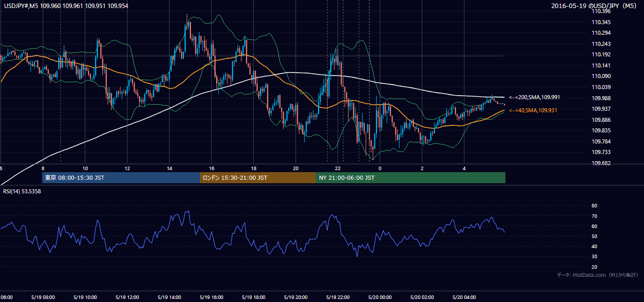Select the 東京 08:00-15:30 JST session bar
This screenshot has width=644, height=302.
pos(121,178)
